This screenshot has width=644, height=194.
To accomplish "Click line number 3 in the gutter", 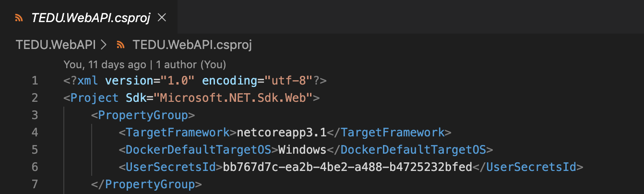I will [35, 115].
